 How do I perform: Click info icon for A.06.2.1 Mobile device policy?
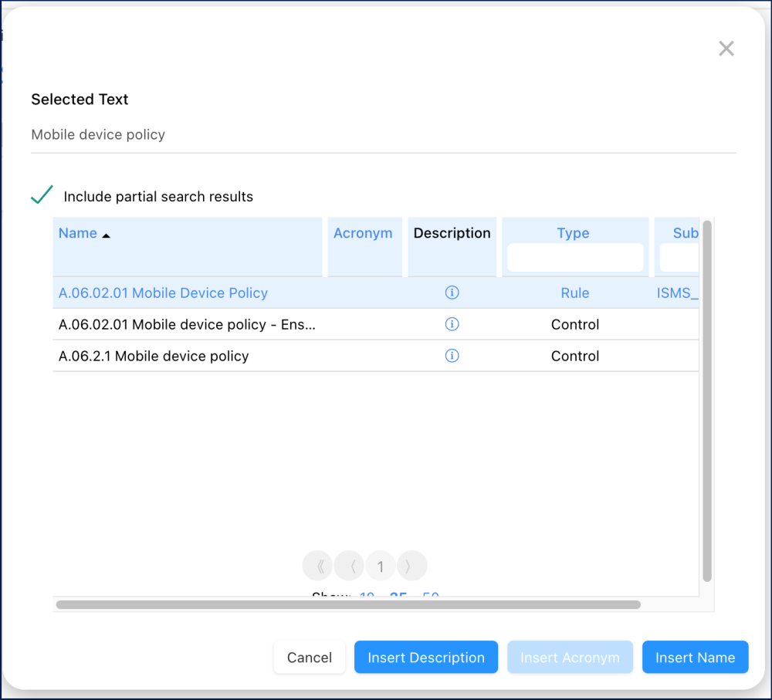[452, 356]
